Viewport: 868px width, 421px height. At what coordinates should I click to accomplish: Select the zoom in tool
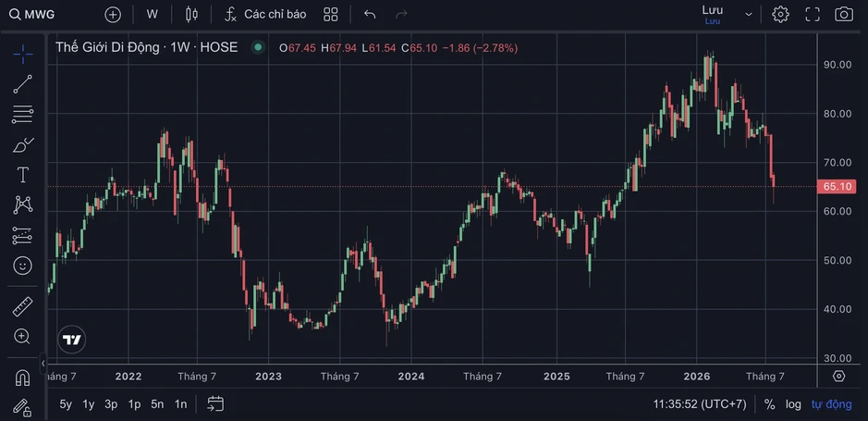coord(22,336)
